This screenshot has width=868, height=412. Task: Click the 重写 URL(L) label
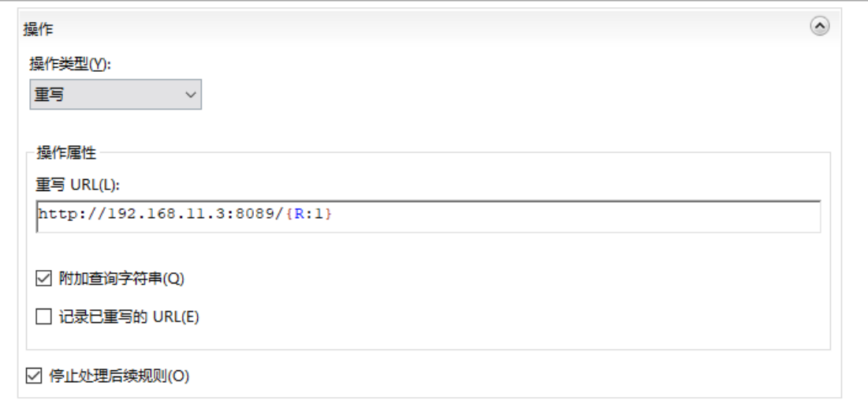pos(77,185)
